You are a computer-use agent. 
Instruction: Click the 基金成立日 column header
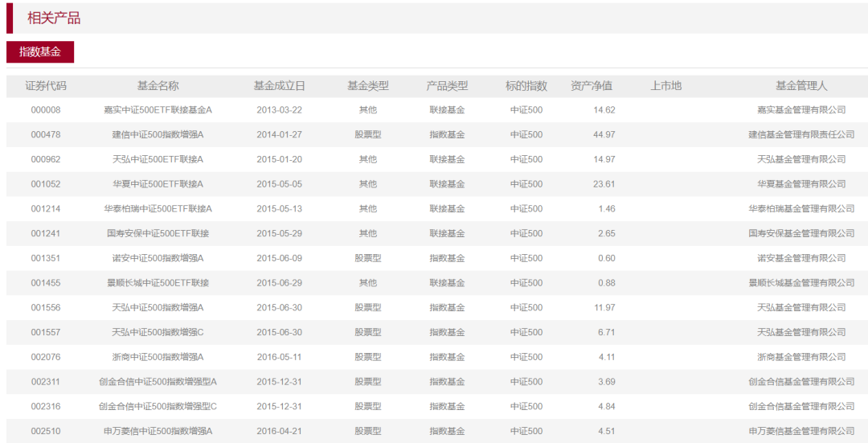coord(280,86)
